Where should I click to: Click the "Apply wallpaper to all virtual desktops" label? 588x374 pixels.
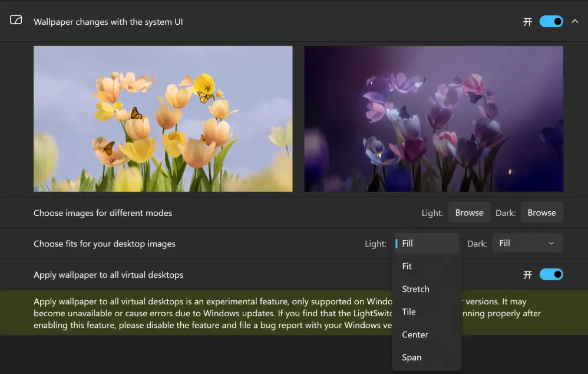point(108,275)
